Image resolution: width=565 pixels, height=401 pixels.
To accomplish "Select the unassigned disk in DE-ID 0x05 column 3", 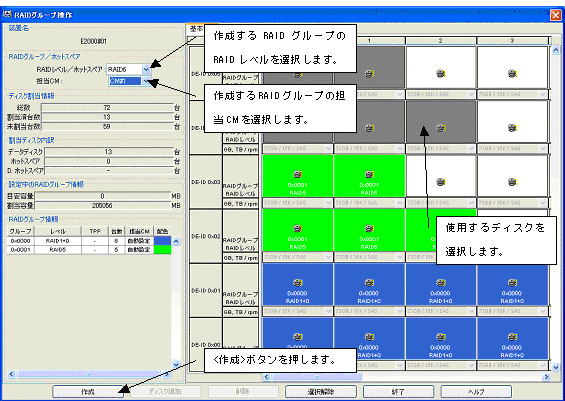I will [x=512, y=67].
